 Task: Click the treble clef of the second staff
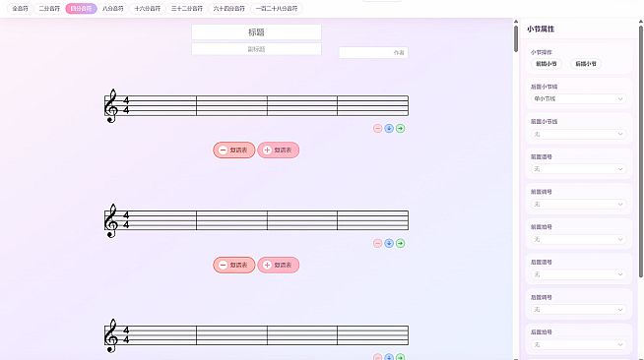111,220
